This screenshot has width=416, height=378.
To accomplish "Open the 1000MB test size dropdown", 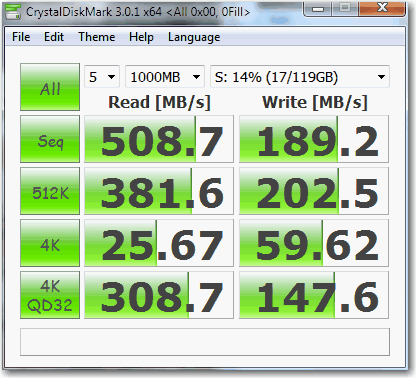I will (x=165, y=77).
